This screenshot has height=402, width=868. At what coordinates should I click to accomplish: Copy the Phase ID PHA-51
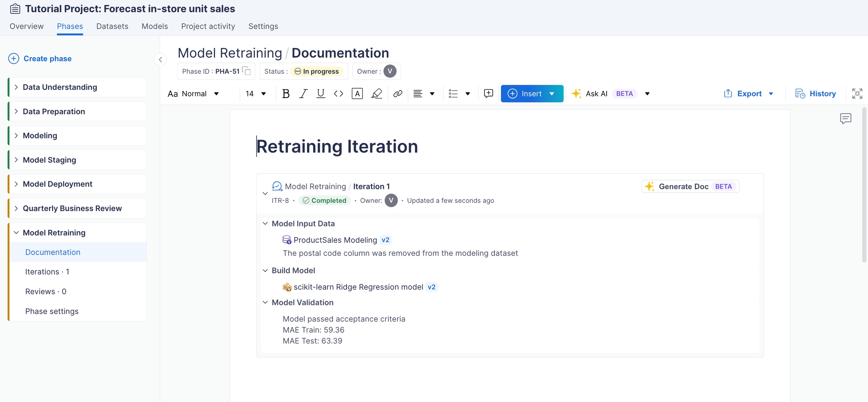[246, 71]
